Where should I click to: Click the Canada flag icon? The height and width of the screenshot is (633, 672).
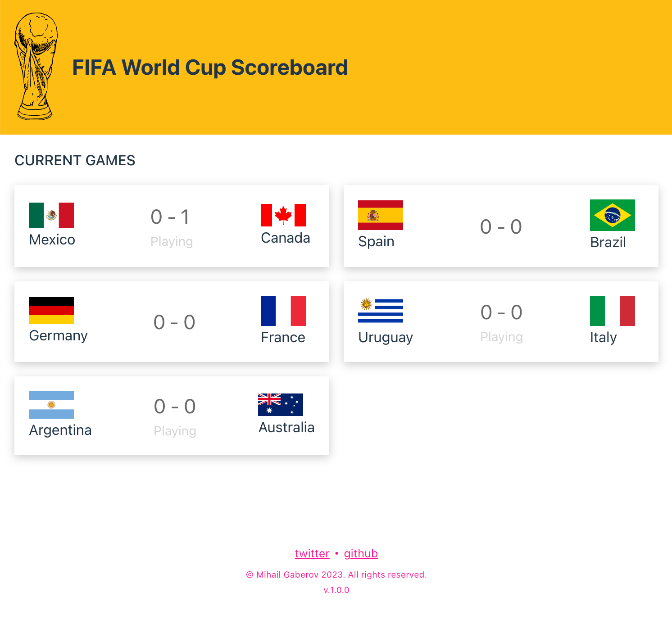pyautogui.click(x=283, y=215)
